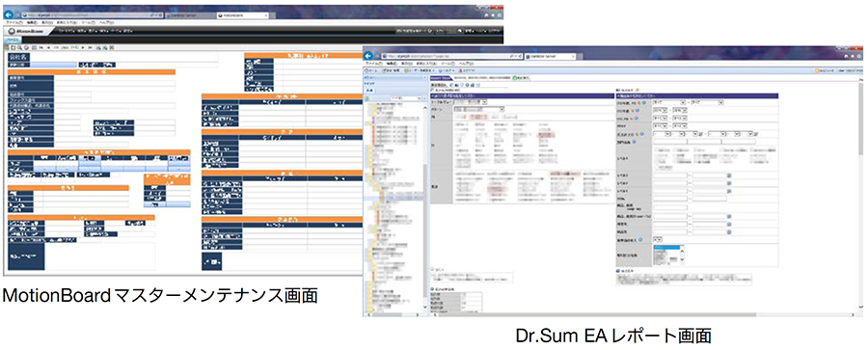
Task: Open the pattern dropdown in the left report panel
Action: 478,110
